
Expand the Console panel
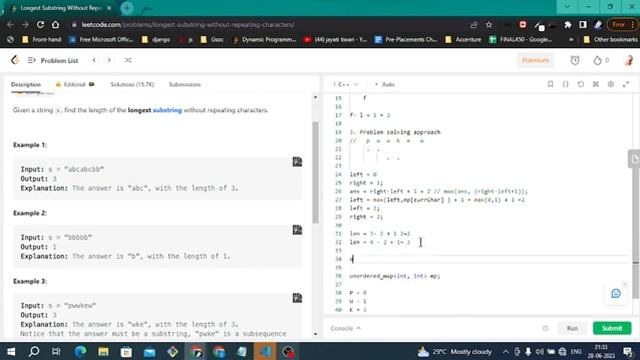(345, 328)
